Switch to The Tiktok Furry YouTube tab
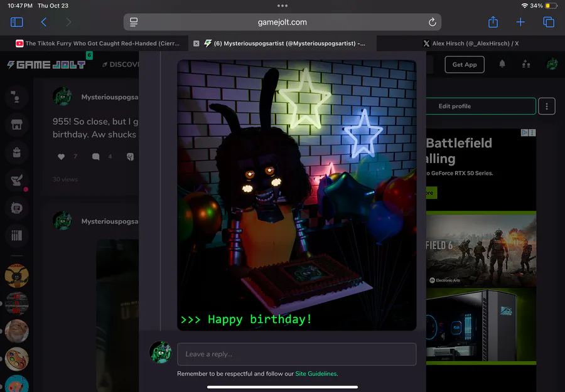Viewport: 565px width, 392px height. pos(97,43)
